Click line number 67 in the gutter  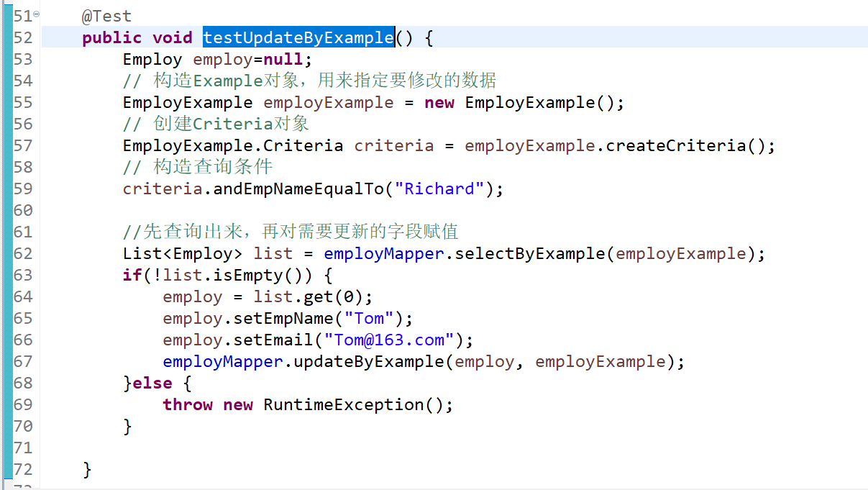[x=23, y=361]
